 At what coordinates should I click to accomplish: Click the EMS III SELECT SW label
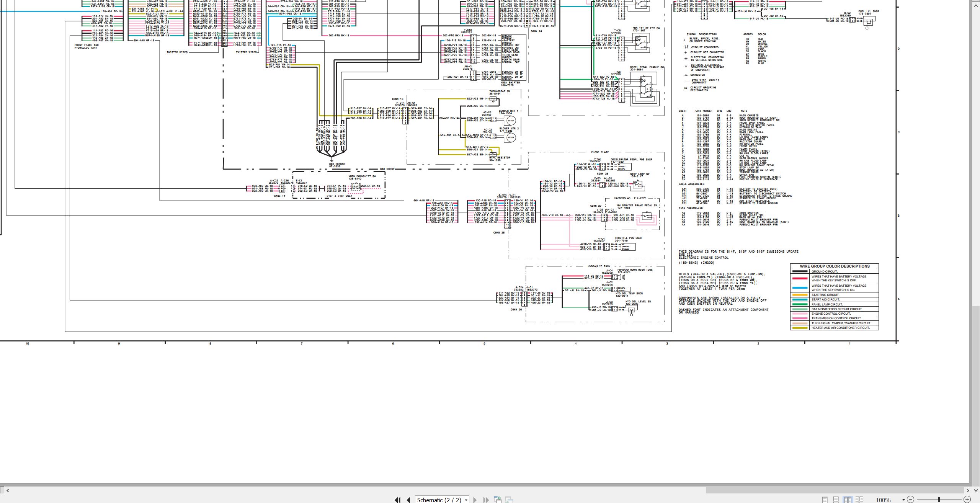646,28
